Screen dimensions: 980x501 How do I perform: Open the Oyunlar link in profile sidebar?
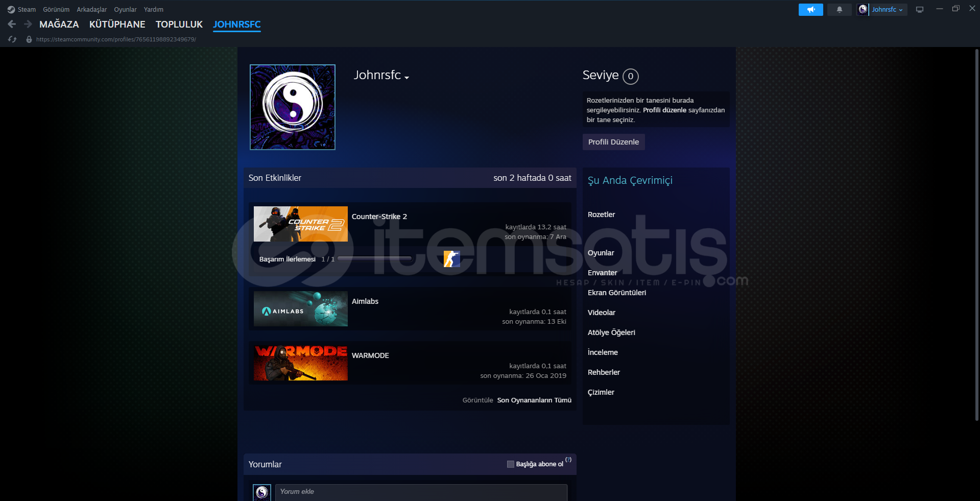coord(601,253)
